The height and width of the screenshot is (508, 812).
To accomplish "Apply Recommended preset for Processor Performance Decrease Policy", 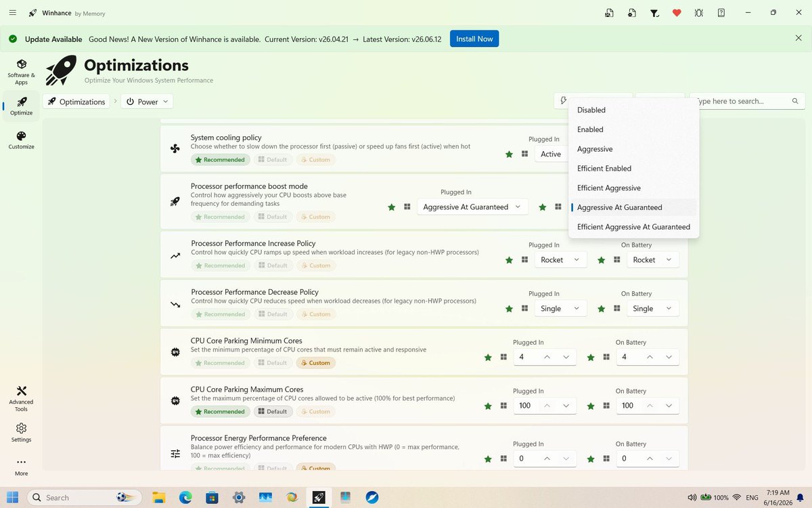I will click(221, 314).
